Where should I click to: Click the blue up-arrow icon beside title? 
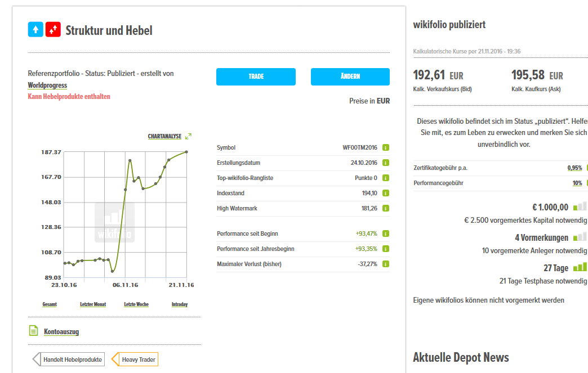(x=35, y=29)
